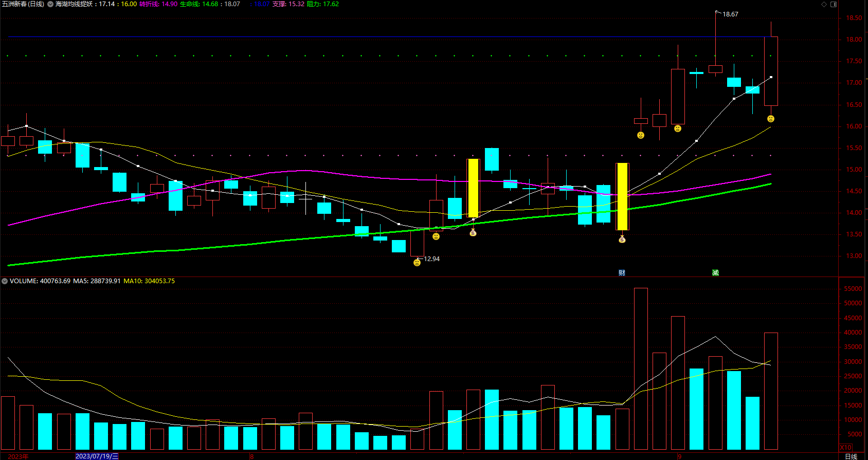Click the 40000 volume axis label
The width and height of the screenshot is (868, 460).
pyautogui.click(x=853, y=333)
